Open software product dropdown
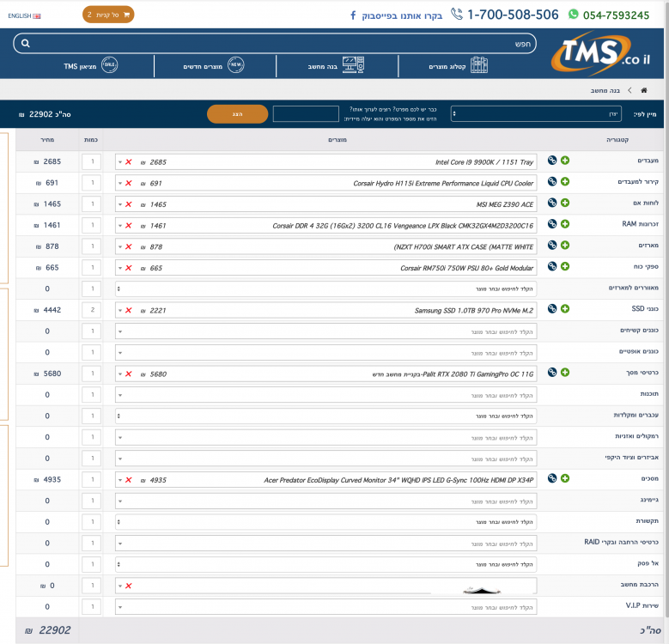Viewport: 669px width, 644px height. [x=326, y=395]
